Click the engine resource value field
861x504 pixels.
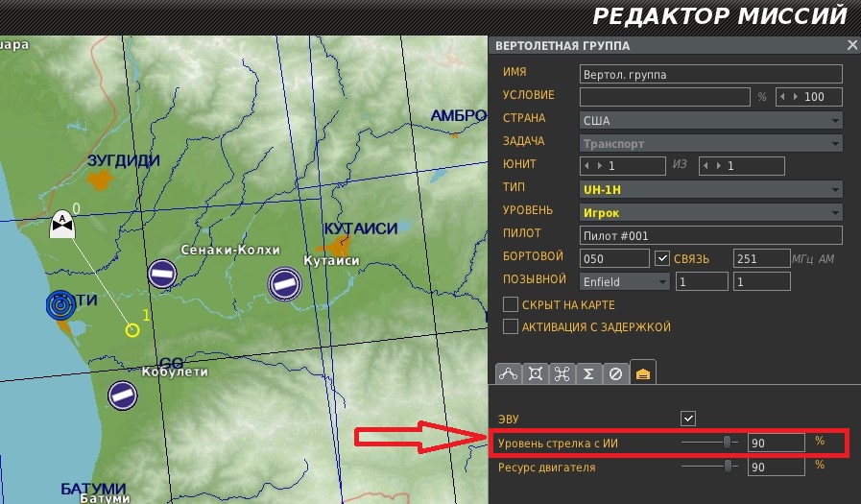pos(776,467)
